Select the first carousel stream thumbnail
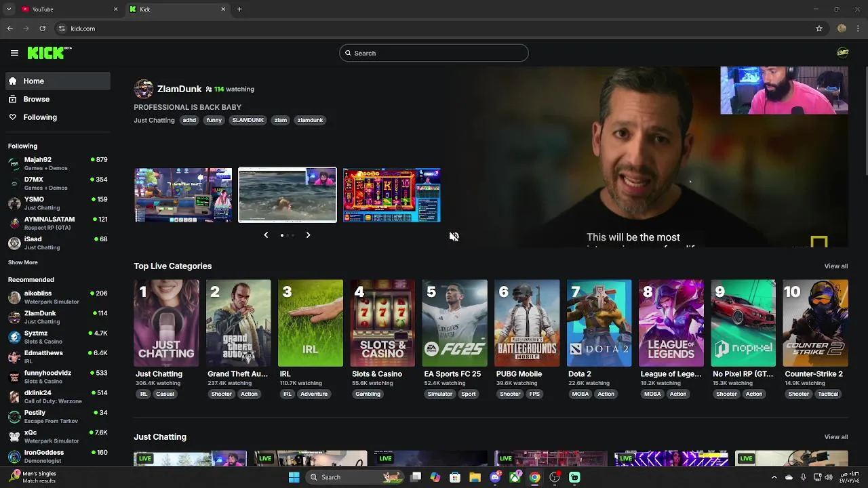 pyautogui.click(x=183, y=195)
